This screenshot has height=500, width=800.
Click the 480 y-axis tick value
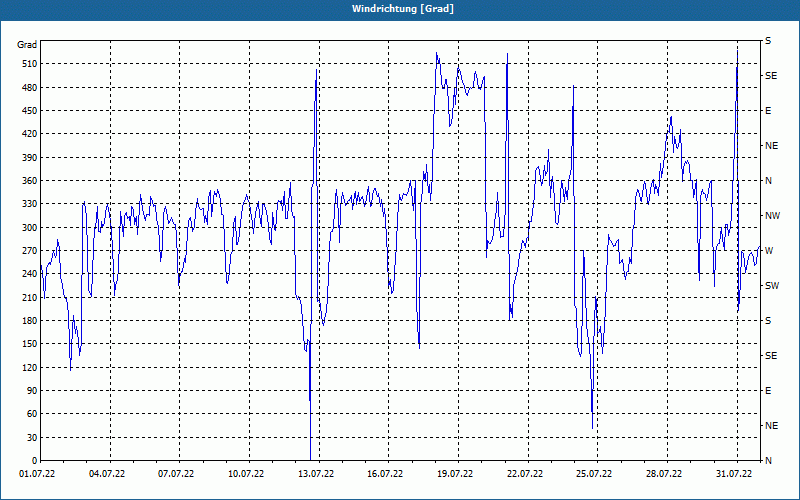[x=29, y=88]
